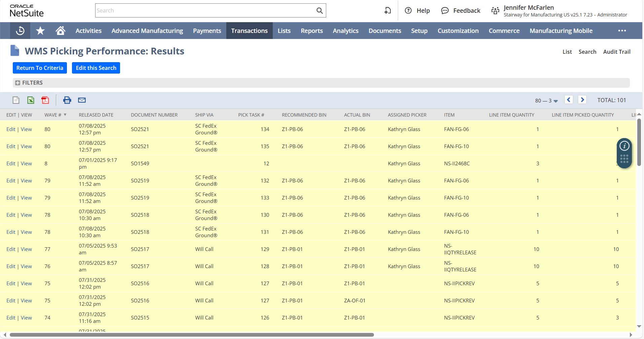Print the search results
Image resolution: width=644 pixels, height=339 pixels.
click(x=67, y=100)
